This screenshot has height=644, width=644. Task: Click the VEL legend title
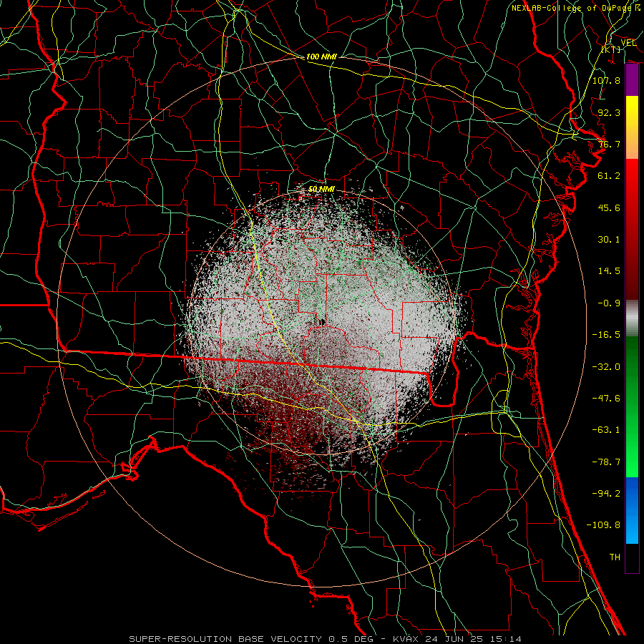[628, 43]
